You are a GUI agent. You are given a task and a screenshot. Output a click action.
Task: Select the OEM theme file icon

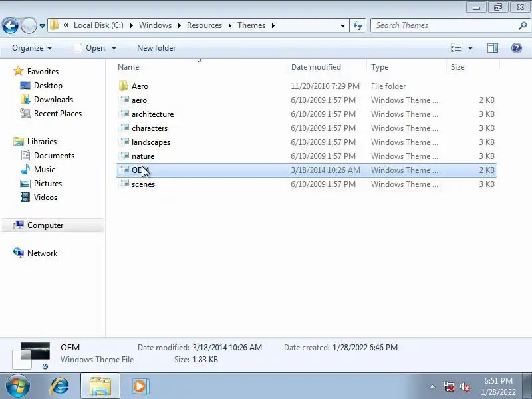click(x=124, y=170)
